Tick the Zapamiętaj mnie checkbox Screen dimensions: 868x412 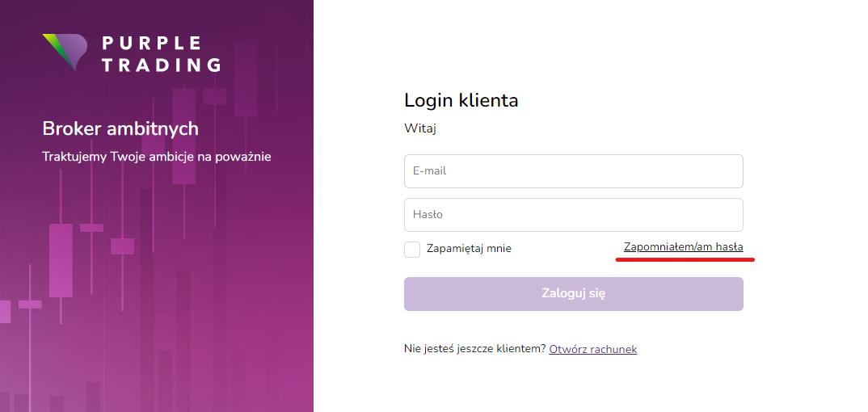pos(412,250)
